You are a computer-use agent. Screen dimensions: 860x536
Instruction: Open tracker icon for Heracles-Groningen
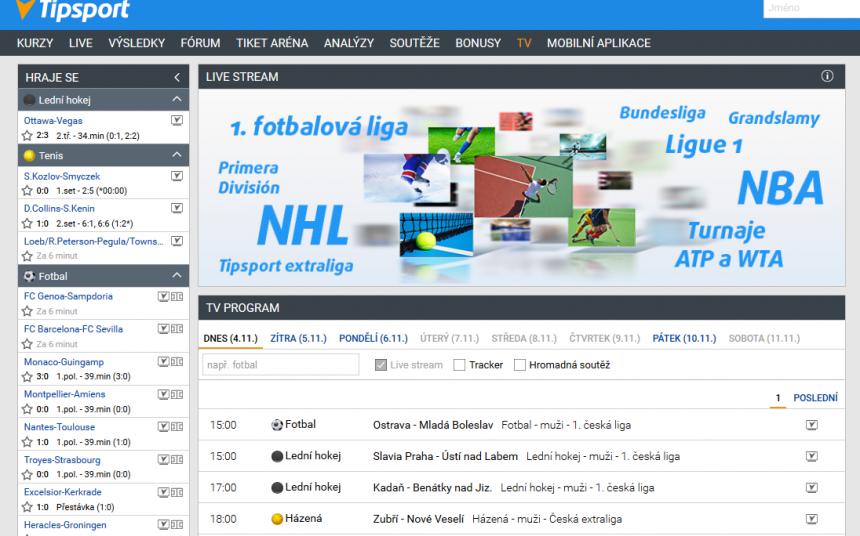[177, 524]
